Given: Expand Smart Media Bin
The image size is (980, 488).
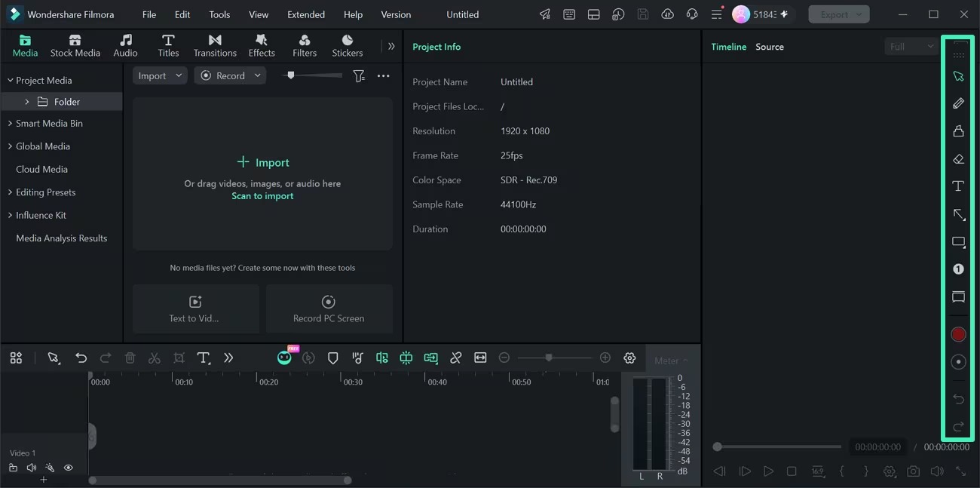Looking at the screenshot, I should (x=11, y=123).
